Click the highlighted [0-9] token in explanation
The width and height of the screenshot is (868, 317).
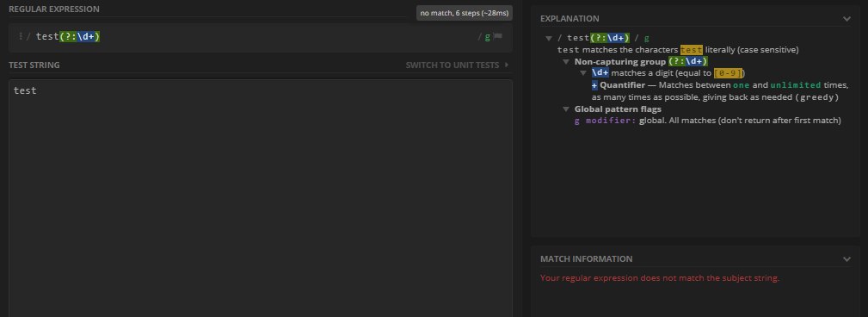tap(728, 73)
